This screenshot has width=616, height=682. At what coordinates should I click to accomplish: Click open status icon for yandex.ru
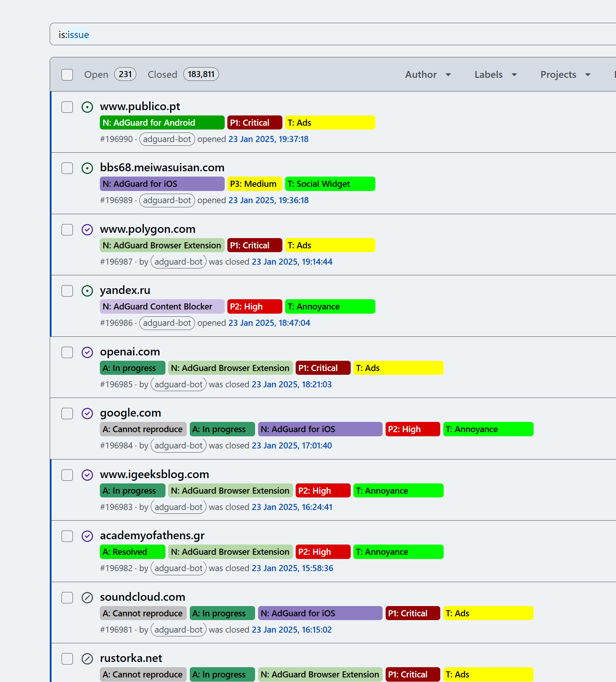coord(87,291)
